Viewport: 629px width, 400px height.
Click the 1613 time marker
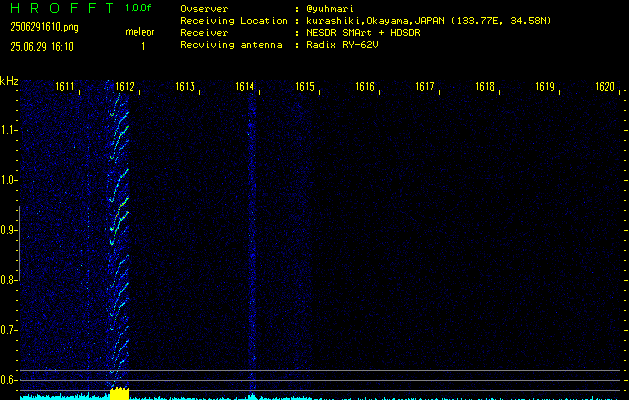185,87
